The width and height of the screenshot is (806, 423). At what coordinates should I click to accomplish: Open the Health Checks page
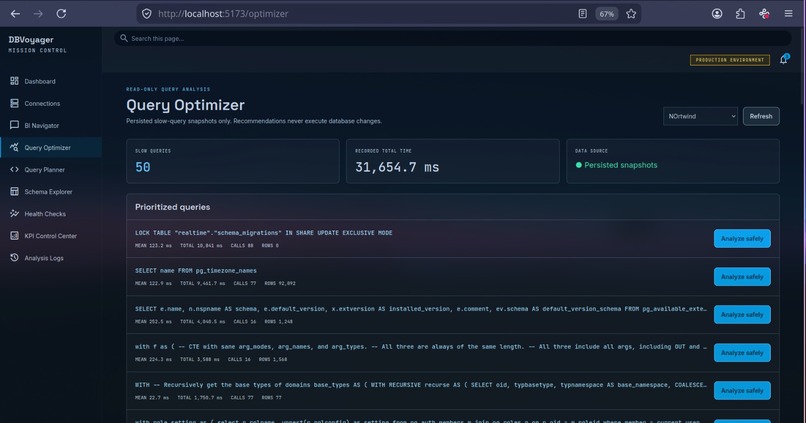50,214
